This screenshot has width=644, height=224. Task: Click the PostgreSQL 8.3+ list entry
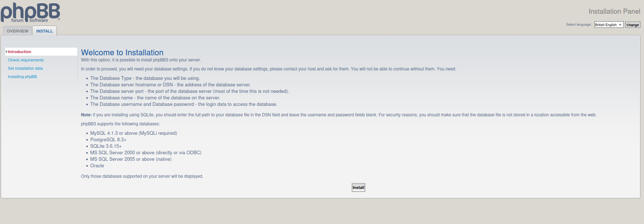108,140
